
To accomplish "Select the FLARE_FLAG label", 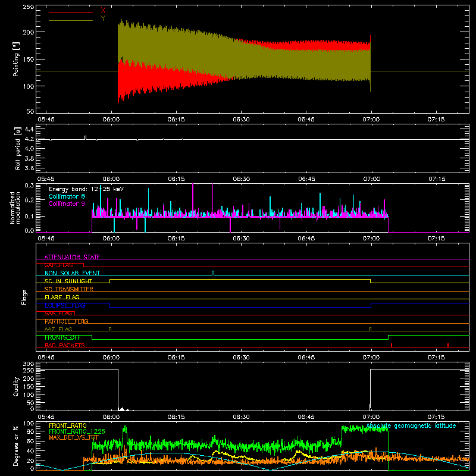I will coord(62,297).
